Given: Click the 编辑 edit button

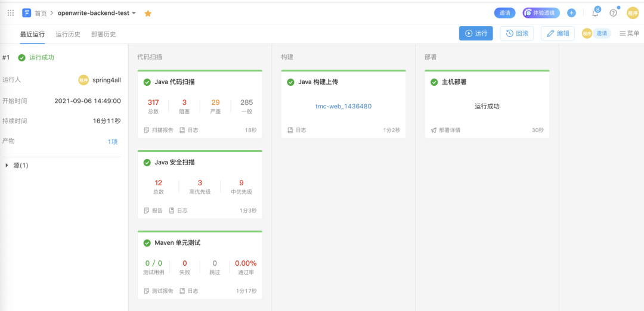Looking at the screenshot, I should (558, 33).
